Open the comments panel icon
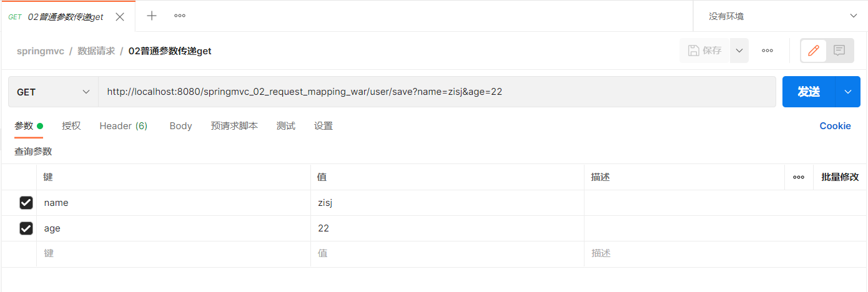Viewport: 868px width, 292px height. coord(839,51)
